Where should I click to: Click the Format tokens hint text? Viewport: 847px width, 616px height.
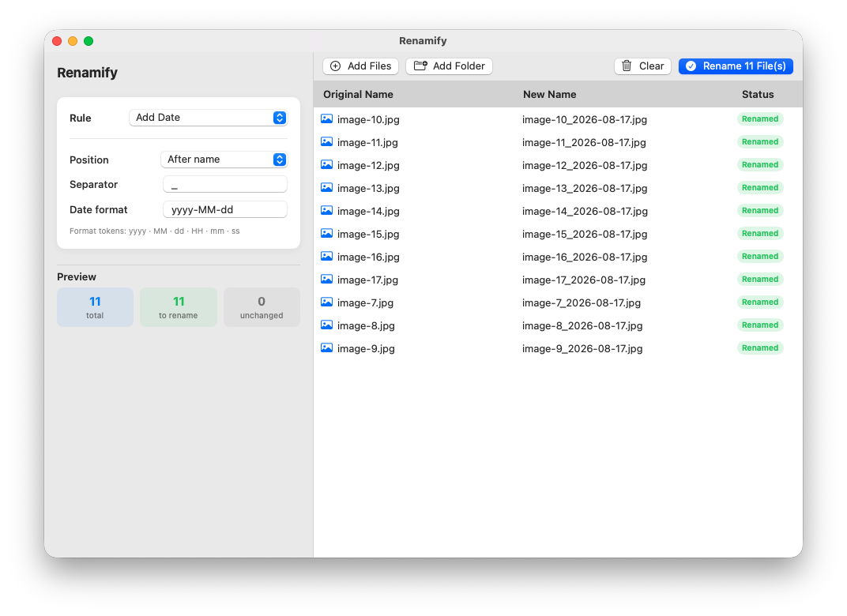point(155,231)
